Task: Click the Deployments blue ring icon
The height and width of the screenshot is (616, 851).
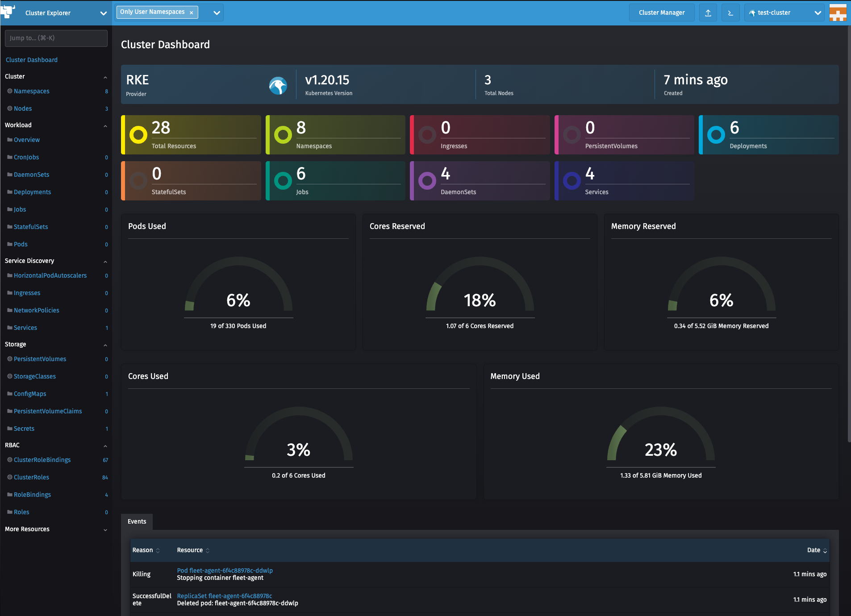Action: pos(716,134)
